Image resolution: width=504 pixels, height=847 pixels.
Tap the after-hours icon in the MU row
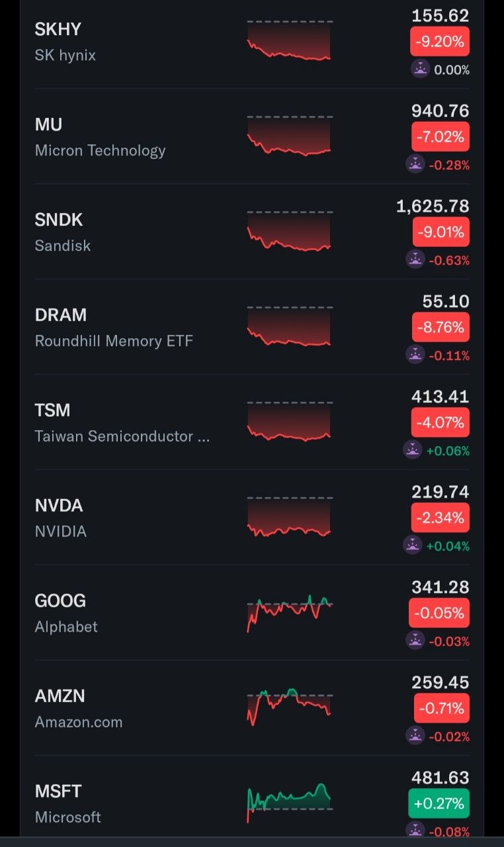pos(415,165)
